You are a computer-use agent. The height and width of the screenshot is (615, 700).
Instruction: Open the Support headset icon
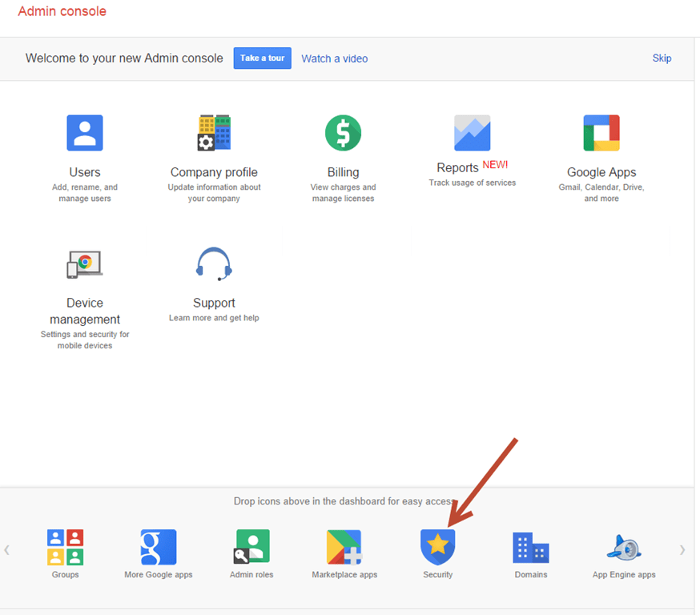click(x=214, y=263)
